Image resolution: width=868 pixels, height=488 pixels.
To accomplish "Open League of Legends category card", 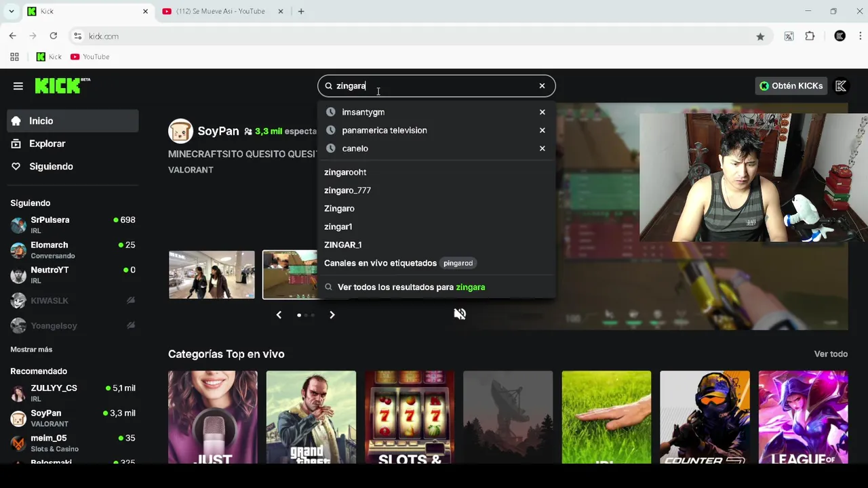I will pos(803,417).
